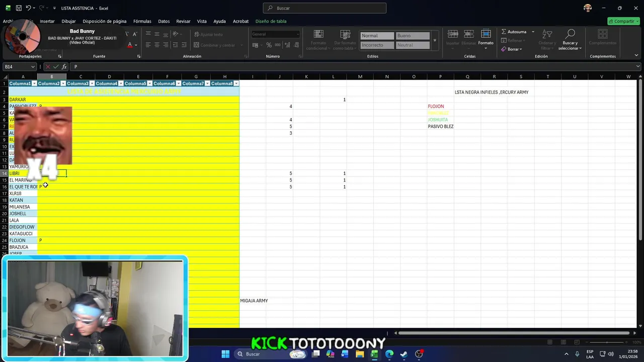Click the increase indent icon

(184, 45)
